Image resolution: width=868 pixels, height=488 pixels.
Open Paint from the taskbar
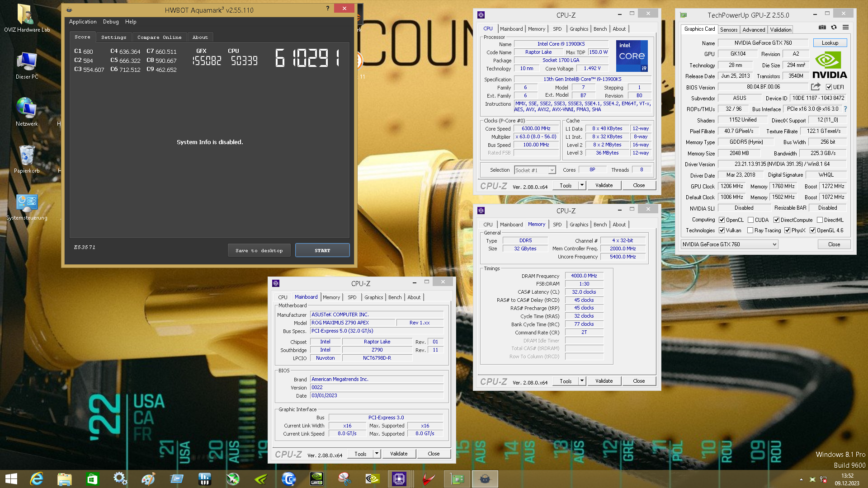tap(148, 479)
